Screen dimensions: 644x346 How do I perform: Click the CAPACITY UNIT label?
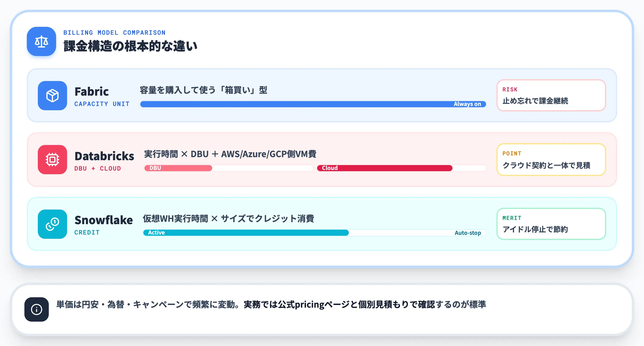pos(102,104)
